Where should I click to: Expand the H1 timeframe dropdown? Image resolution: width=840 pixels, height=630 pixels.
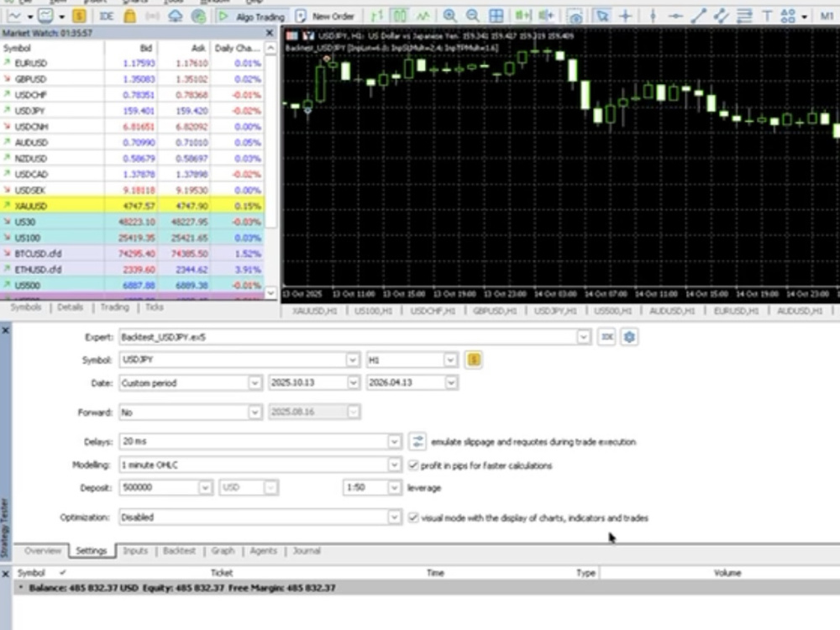pos(450,360)
